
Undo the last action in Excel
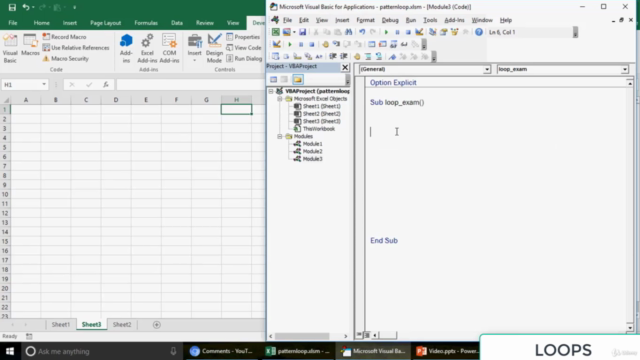point(26,7)
